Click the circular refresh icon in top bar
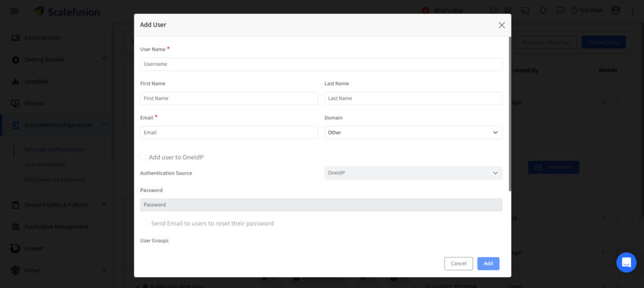The height and width of the screenshot is (288, 644). coord(543,10)
